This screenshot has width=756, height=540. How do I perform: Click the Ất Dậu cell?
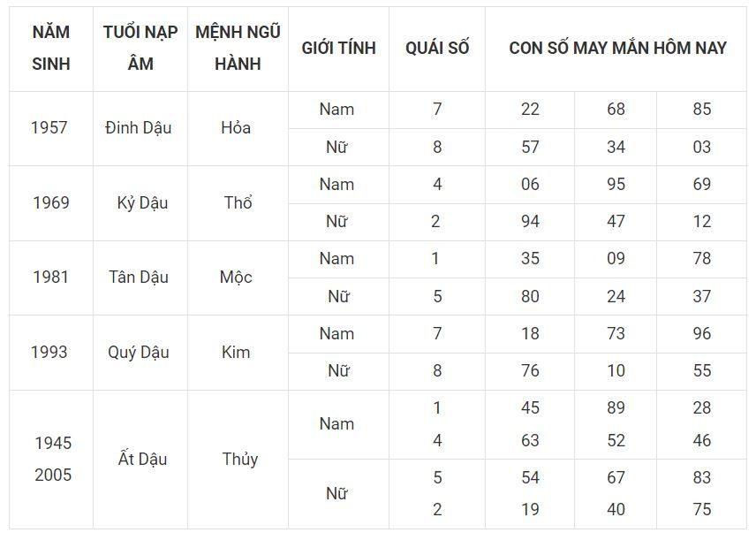pyautogui.click(x=142, y=459)
